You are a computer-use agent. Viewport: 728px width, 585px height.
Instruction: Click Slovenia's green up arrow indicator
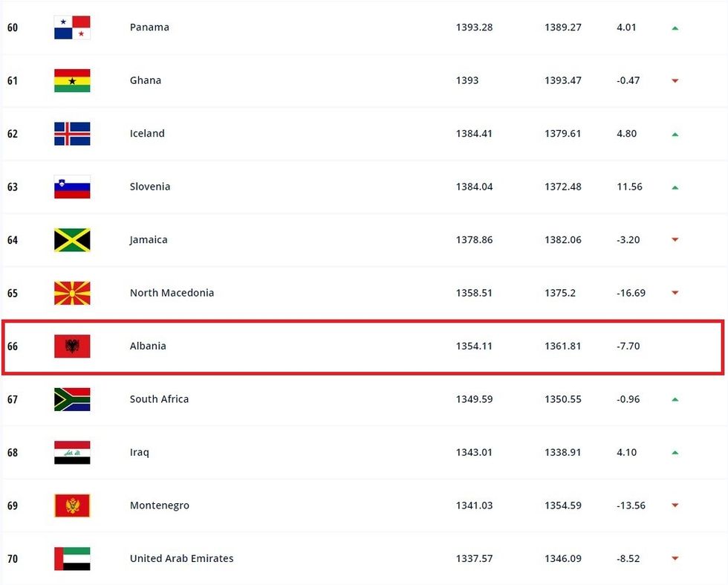pos(675,187)
